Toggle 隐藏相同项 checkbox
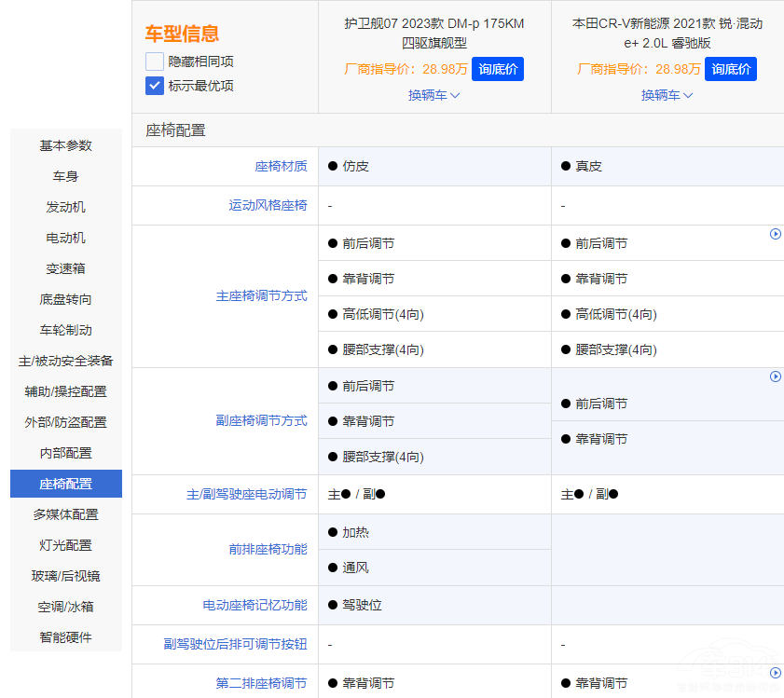Image resolution: width=784 pixels, height=698 pixels. 155,62
